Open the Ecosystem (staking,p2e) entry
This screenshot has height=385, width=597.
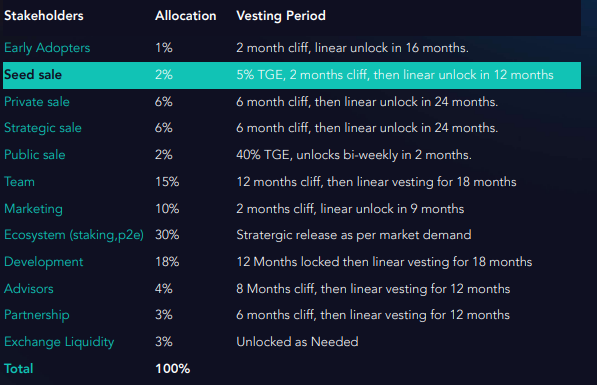[x=74, y=235]
